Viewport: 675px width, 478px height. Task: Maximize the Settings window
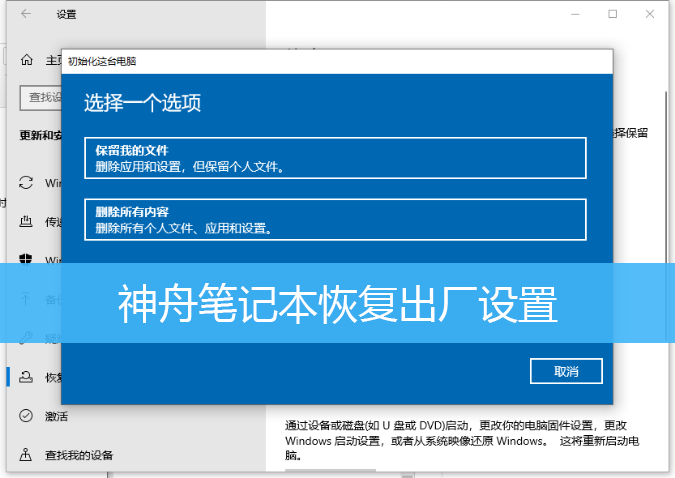pyautogui.click(x=612, y=14)
